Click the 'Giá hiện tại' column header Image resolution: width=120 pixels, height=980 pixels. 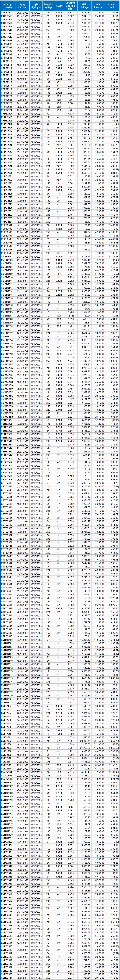[x=98, y=6]
